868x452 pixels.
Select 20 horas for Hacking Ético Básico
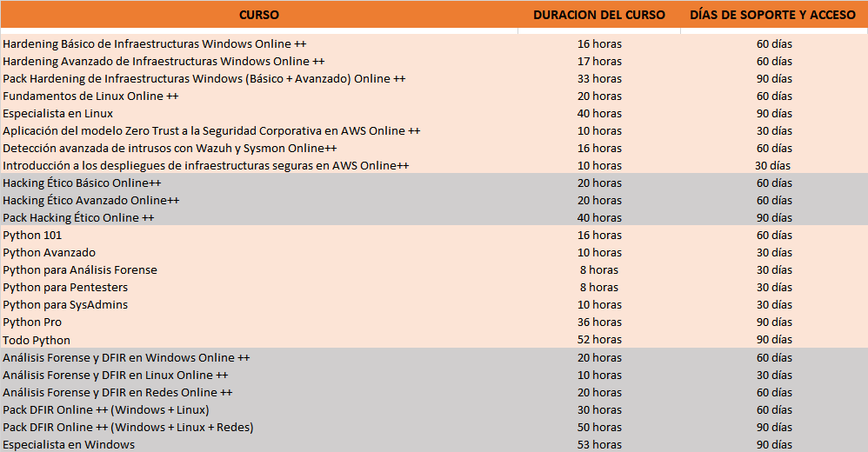click(x=599, y=183)
